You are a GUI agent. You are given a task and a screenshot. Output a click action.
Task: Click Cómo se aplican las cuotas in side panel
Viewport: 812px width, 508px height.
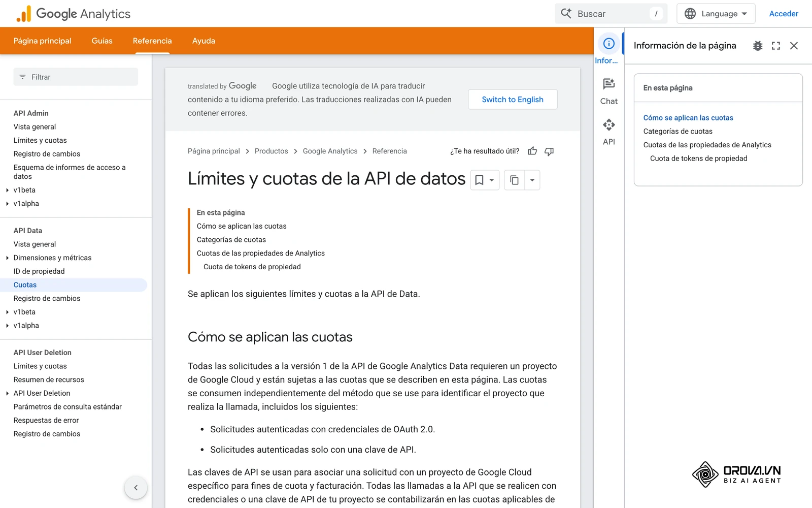pos(688,118)
